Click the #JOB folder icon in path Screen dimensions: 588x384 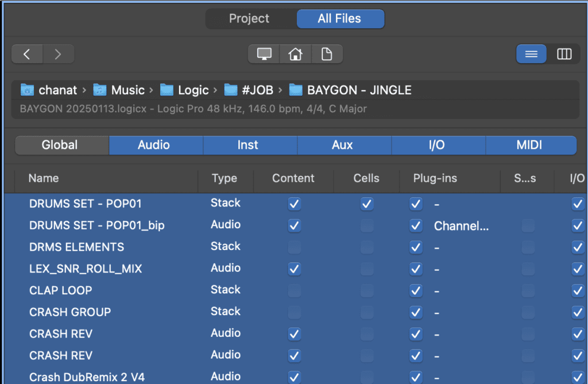(x=231, y=90)
